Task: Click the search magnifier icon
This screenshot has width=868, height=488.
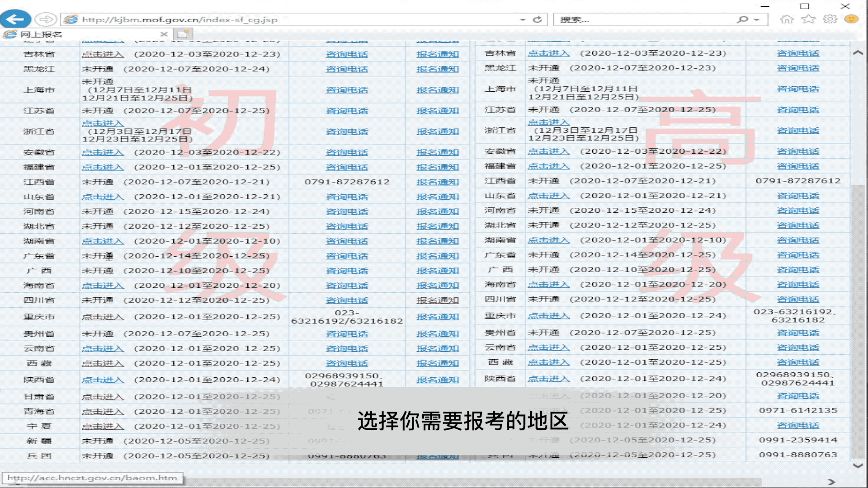Action: click(x=741, y=19)
